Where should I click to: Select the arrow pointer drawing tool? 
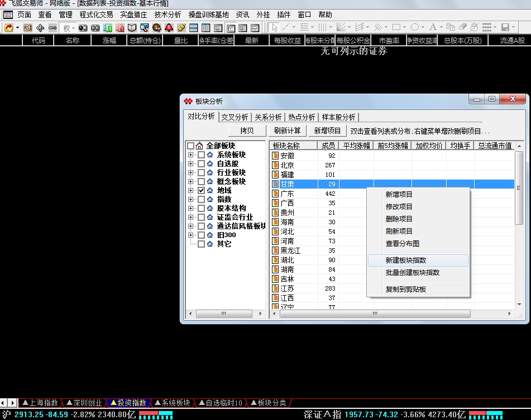tap(274, 27)
